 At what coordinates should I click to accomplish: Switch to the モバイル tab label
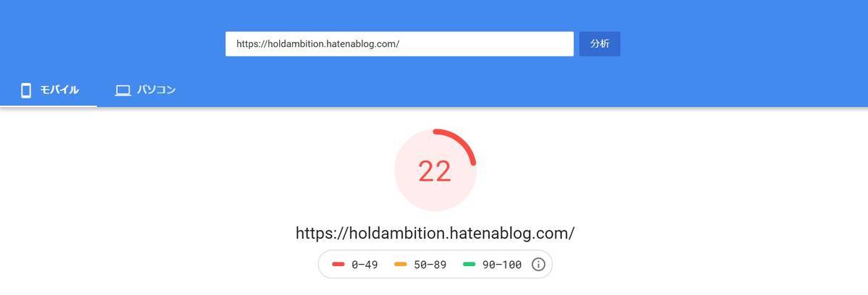pos(59,90)
